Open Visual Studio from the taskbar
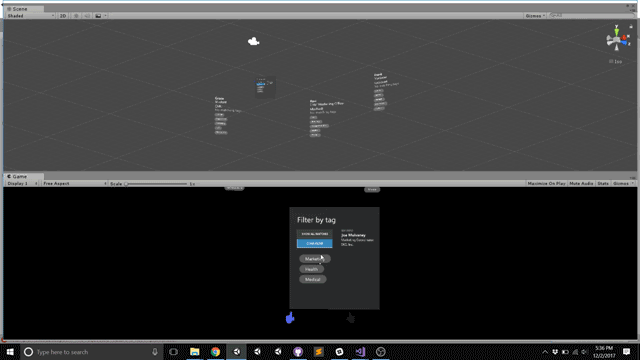Image resolution: width=640 pixels, height=360 pixels. click(x=360, y=352)
